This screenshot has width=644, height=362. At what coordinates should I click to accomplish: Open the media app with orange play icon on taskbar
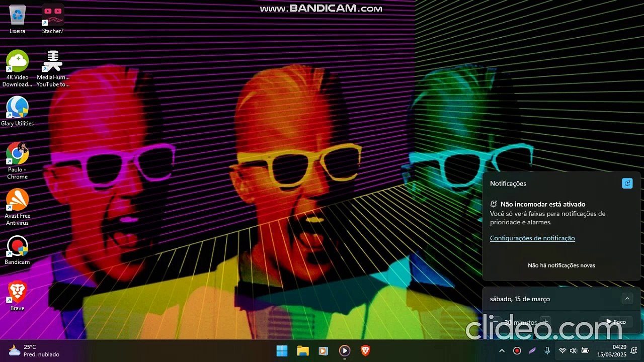click(324, 351)
